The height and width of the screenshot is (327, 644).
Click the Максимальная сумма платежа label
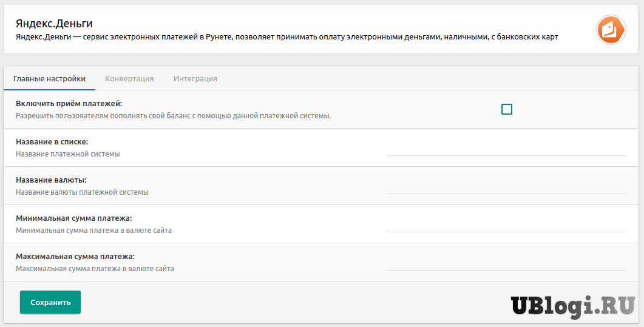(x=75, y=257)
